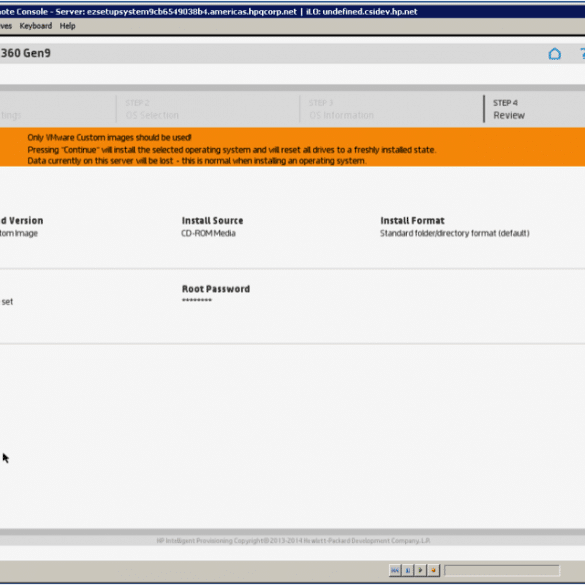The width and height of the screenshot is (585, 585).
Task: Open the Keyboard menu
Action: pos(36,26)
